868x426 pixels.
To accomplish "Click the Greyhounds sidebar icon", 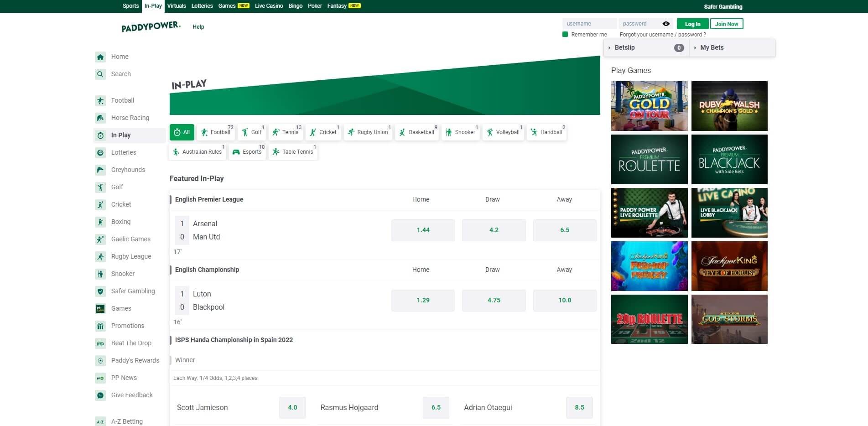I will pyautogui.click(x=100, y=170).
